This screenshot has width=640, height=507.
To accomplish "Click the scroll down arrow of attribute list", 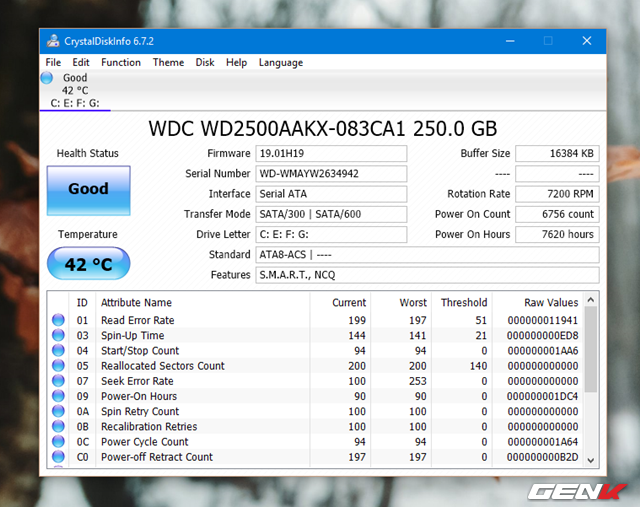I will click(591, 460).
